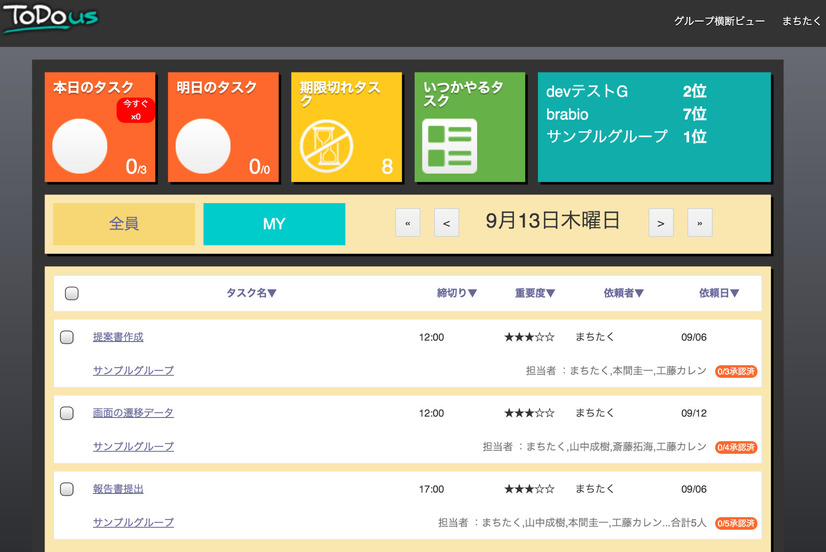The height and width of the screenshot is (552, 826).
Task: Tick the checkbox for 提案書作成 task
Action: point(67,337)
